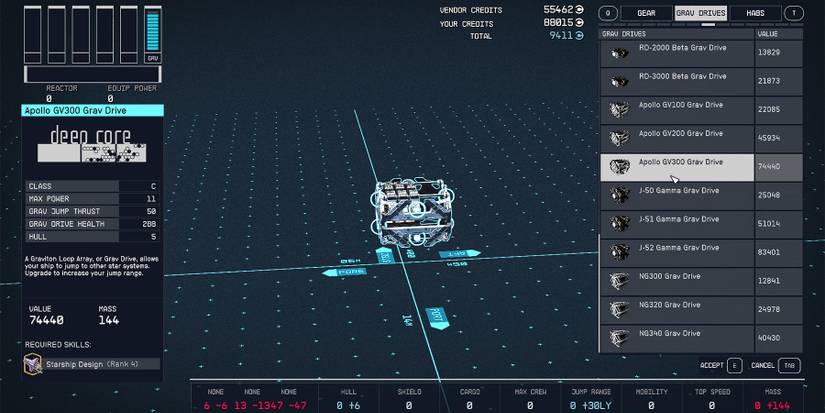The height and width of the screenshot is (413, 825).
Task: Select NG340 Grav Drive row text
Action: click(x=669, y=333)
